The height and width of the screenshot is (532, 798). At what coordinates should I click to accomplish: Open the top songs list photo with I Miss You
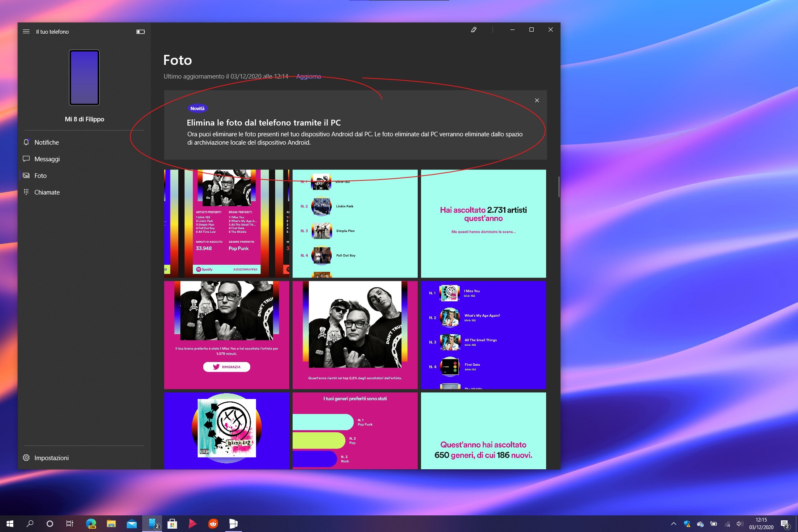coord(483,335)
